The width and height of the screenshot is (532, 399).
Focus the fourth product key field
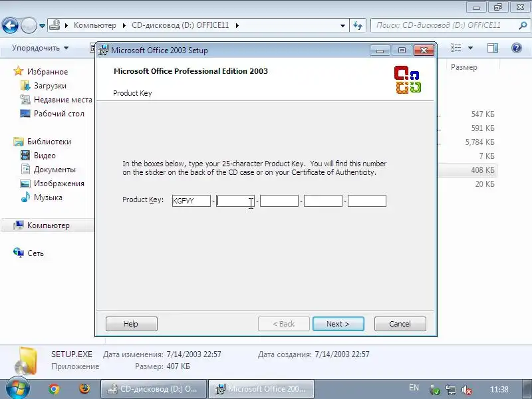(x=323, y=201)
